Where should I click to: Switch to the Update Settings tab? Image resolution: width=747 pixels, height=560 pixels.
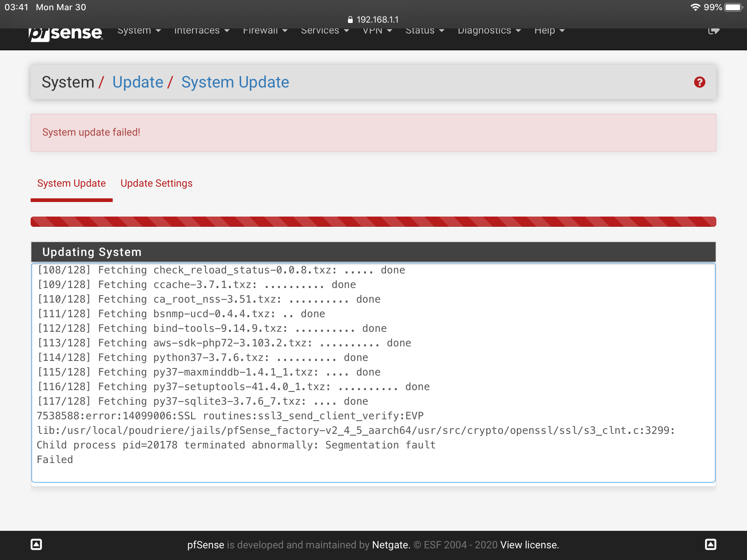click(x=156, y=183)
